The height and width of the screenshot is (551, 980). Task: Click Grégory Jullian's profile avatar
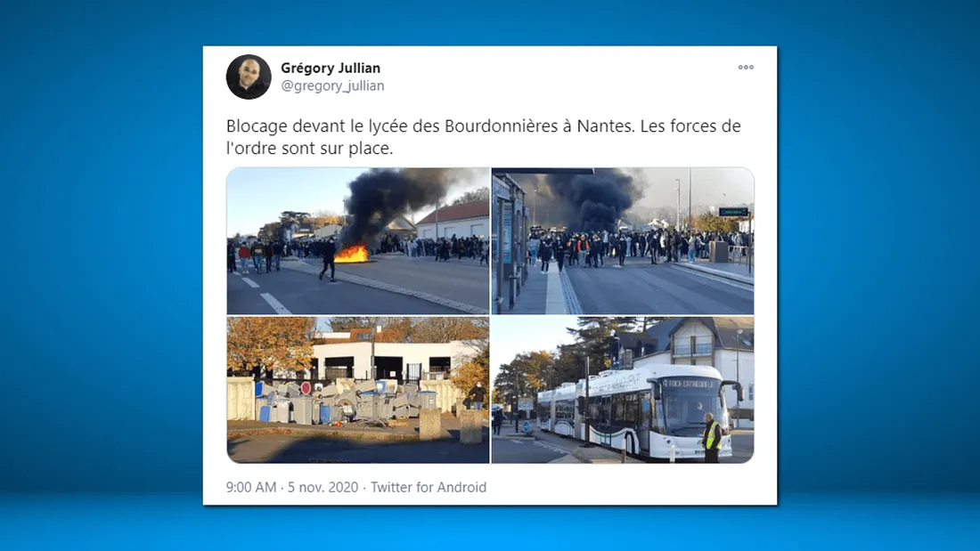249,77
